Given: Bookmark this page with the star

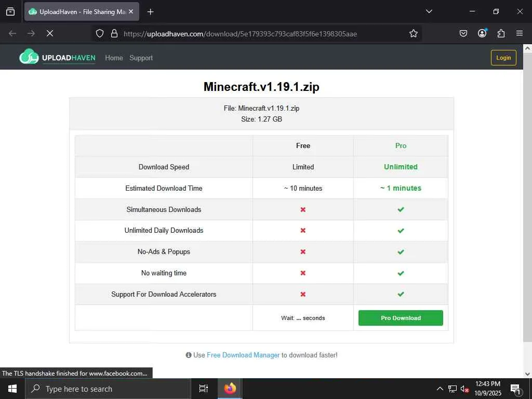Looking at the screenshot, I should (413, 33).
